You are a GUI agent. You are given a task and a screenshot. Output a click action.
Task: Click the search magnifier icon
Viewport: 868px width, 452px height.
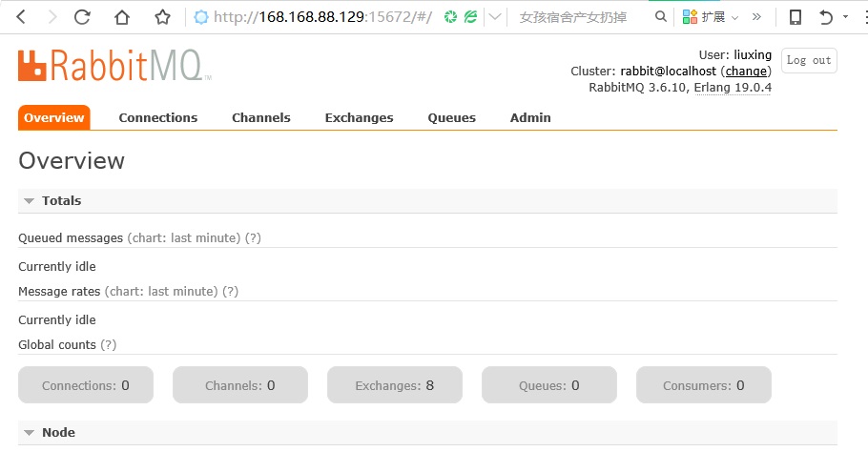pos(660,16)
